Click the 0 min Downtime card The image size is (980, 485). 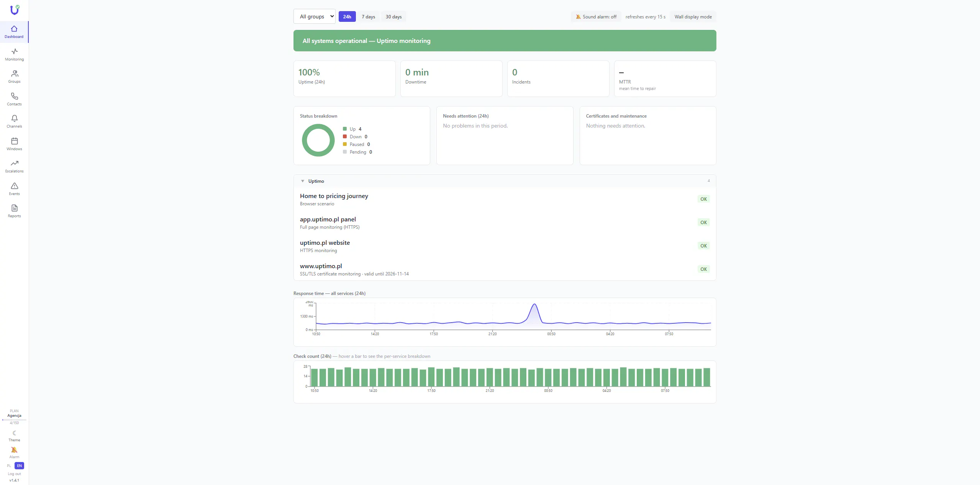point(451,79)
